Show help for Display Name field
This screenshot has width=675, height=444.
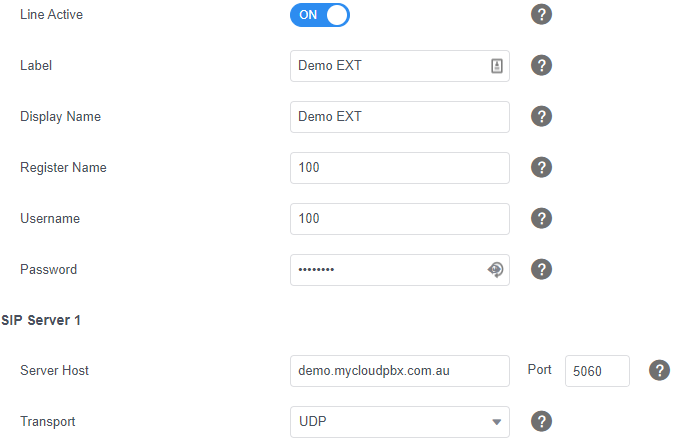point(541,117)
